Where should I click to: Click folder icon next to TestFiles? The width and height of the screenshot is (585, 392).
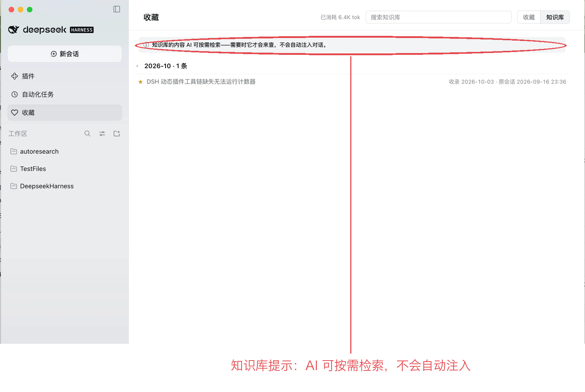click(14, 169)
